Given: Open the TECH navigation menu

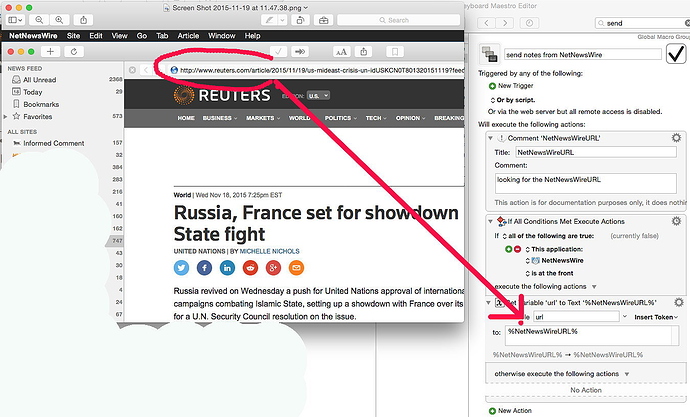Looking at the screenshot, I should click(376, 118).
